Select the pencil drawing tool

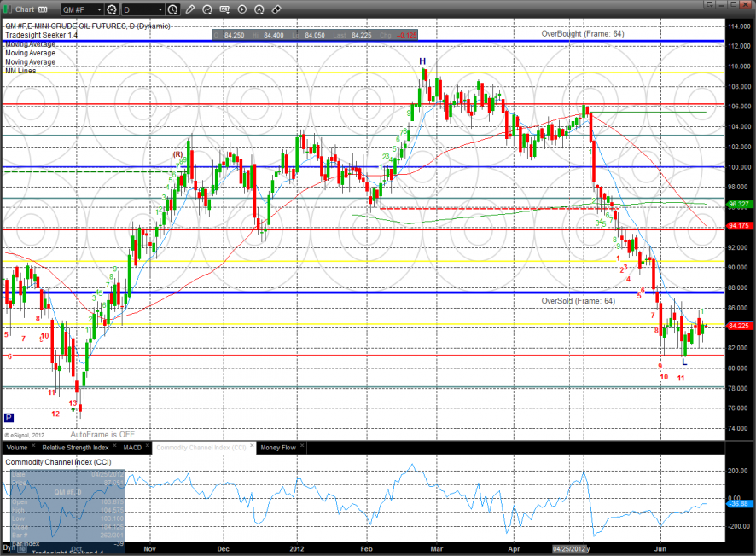click(191, 10)
